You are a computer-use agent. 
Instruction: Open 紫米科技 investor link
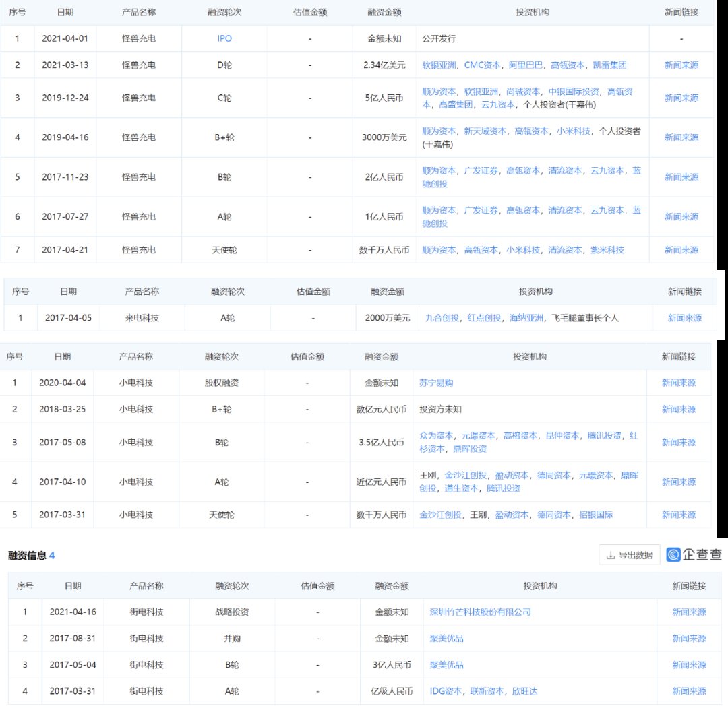(607, 250)
